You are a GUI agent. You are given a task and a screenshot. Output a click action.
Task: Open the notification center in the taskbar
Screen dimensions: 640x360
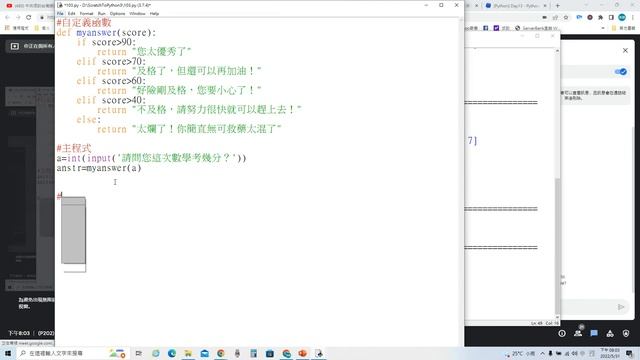coord(629,353)
